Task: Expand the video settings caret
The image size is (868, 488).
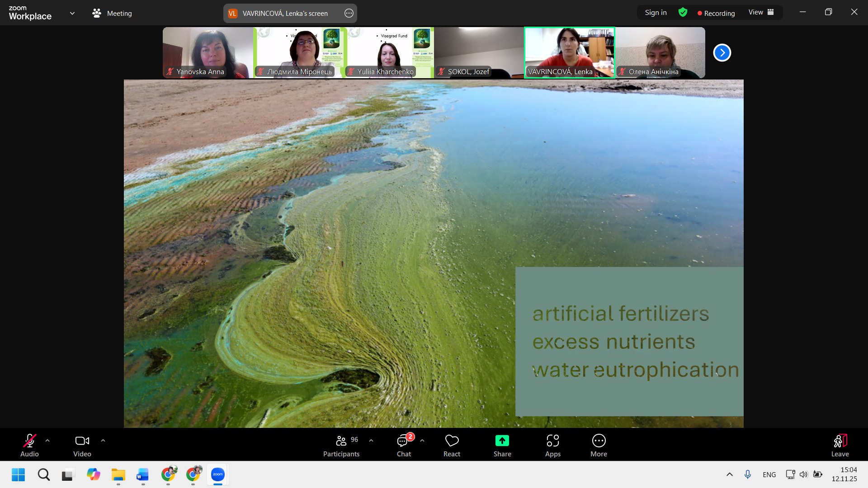Action: point(103,440)
